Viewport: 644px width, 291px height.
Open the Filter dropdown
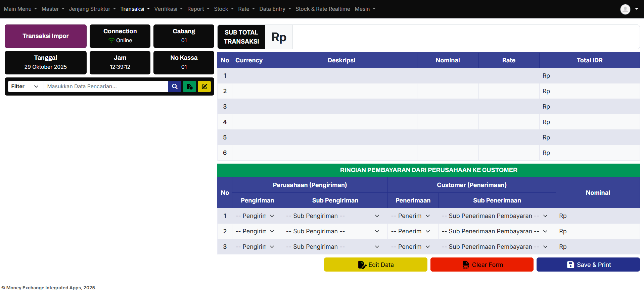[25, 86]
